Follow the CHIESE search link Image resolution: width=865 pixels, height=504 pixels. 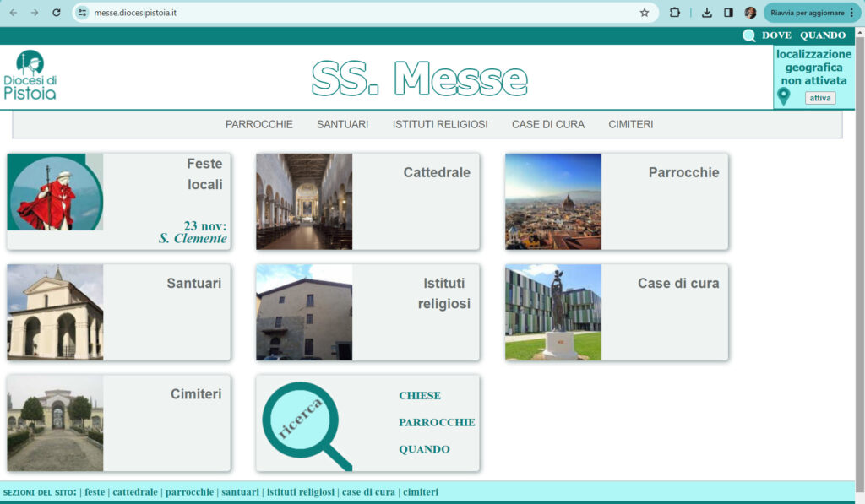coord(419,396)
